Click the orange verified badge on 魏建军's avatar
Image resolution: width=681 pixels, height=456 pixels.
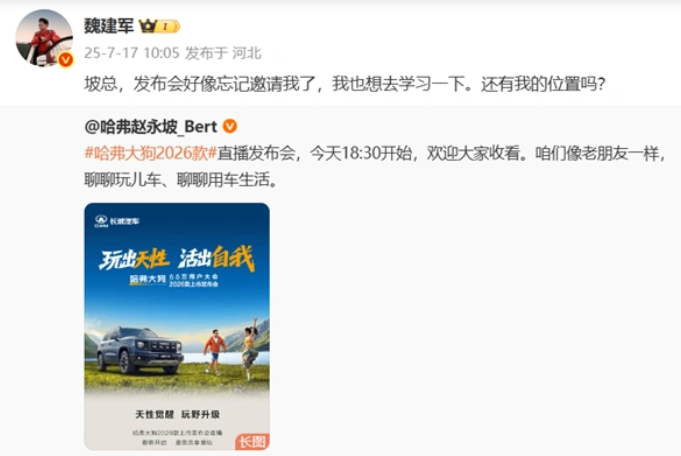coord(66,59)
